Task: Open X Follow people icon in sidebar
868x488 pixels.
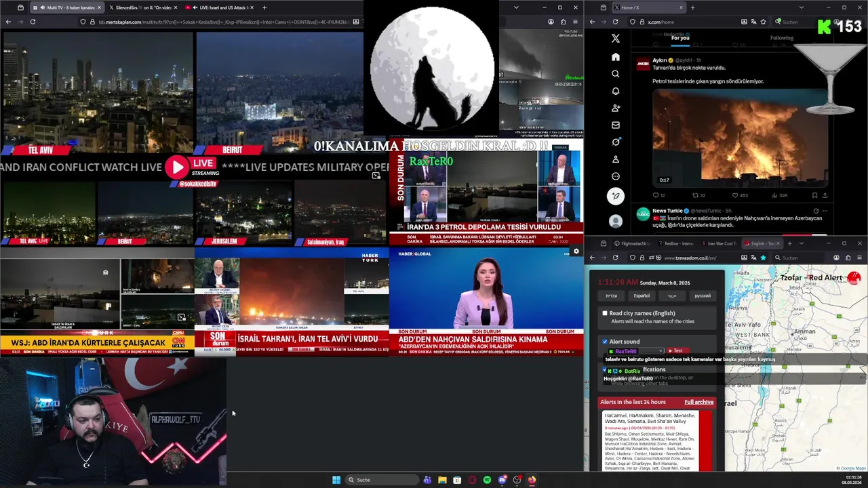Action: pos(616,108)
